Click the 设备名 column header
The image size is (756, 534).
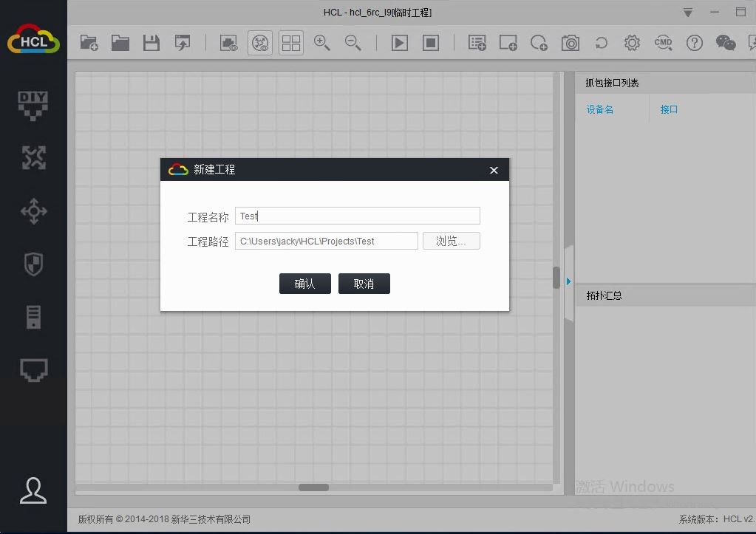coord(600,109)
